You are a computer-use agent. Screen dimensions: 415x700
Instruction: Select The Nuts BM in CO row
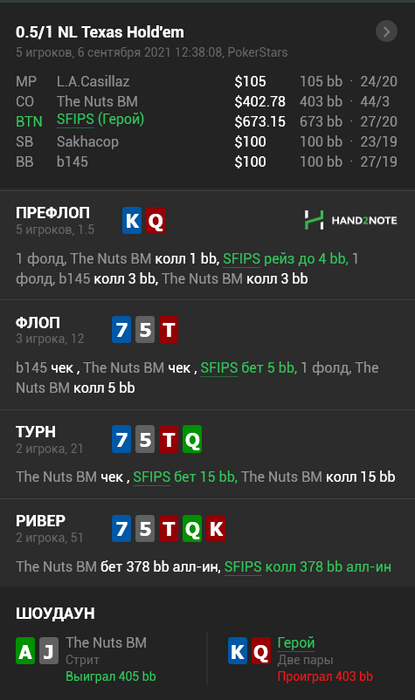[97, 101]
